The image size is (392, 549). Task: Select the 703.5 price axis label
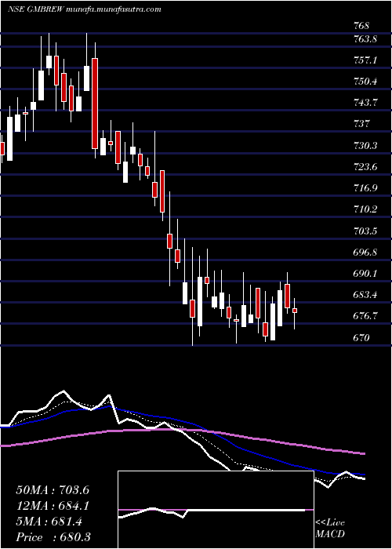point(365,231)
